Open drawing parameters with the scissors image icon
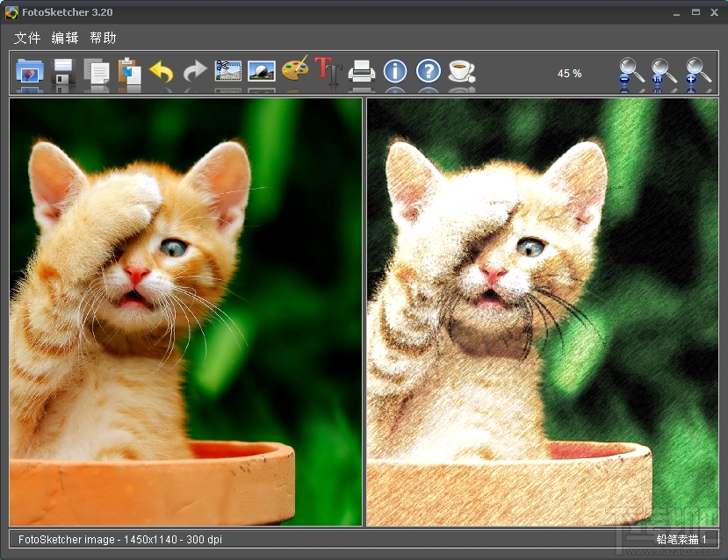The height and width of the screenshot is (560, 728). point(228,72)
